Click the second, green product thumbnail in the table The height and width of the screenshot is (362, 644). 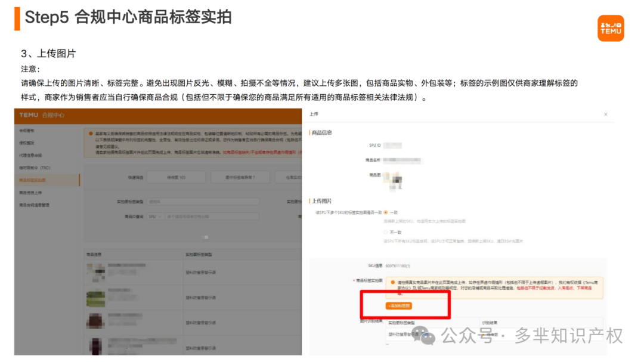coord(95,298)
